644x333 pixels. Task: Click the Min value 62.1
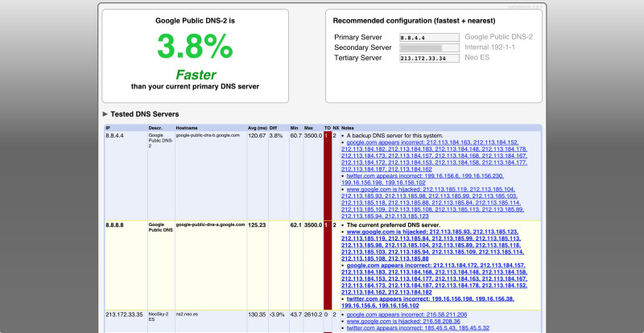[295, 225]
